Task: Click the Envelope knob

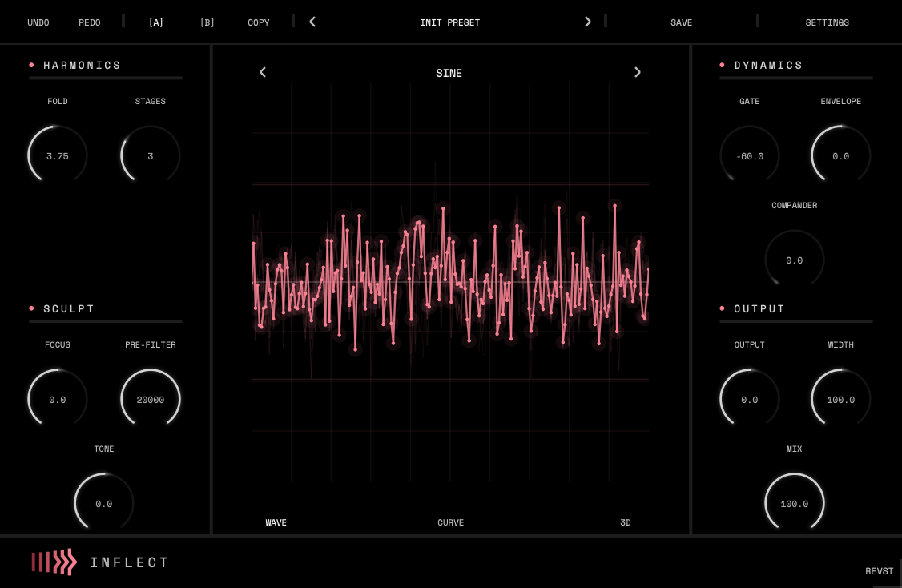Action: coord(840,155)
